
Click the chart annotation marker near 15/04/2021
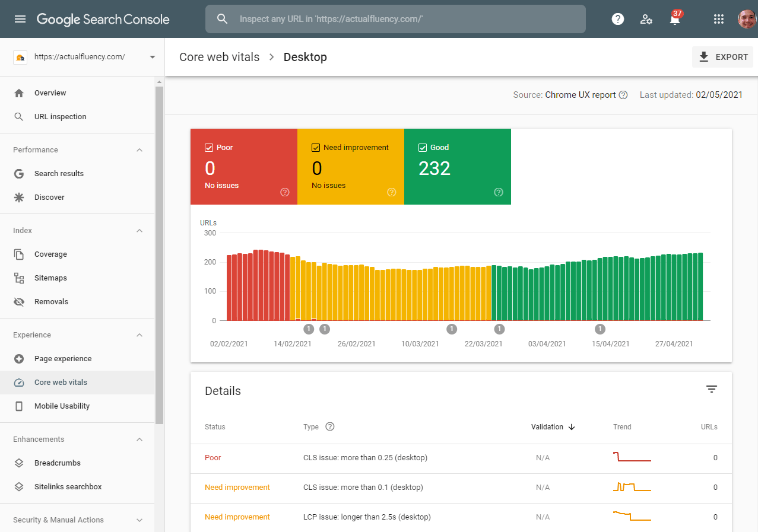[x=600, y=329]
